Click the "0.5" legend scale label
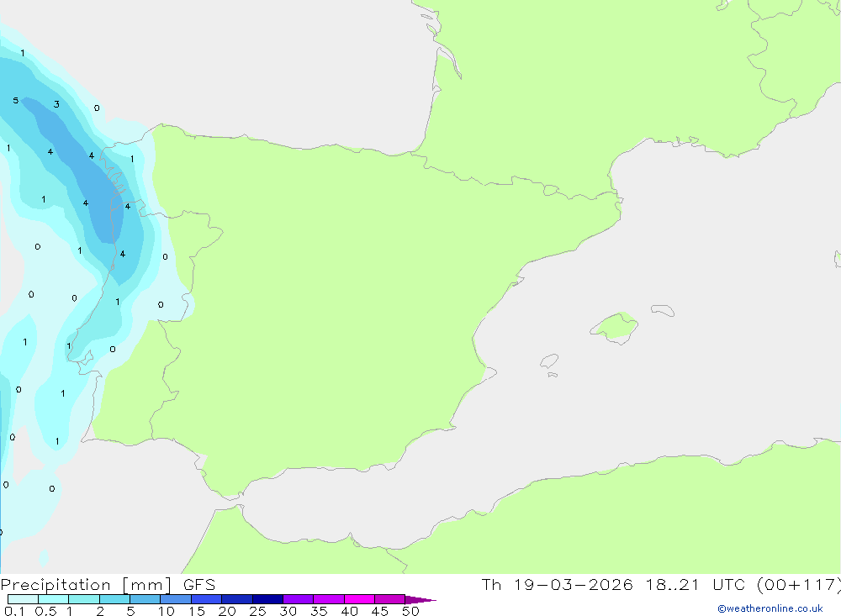Image resolution: width=841 pixels, height=616 pixels. coord(45,611)
